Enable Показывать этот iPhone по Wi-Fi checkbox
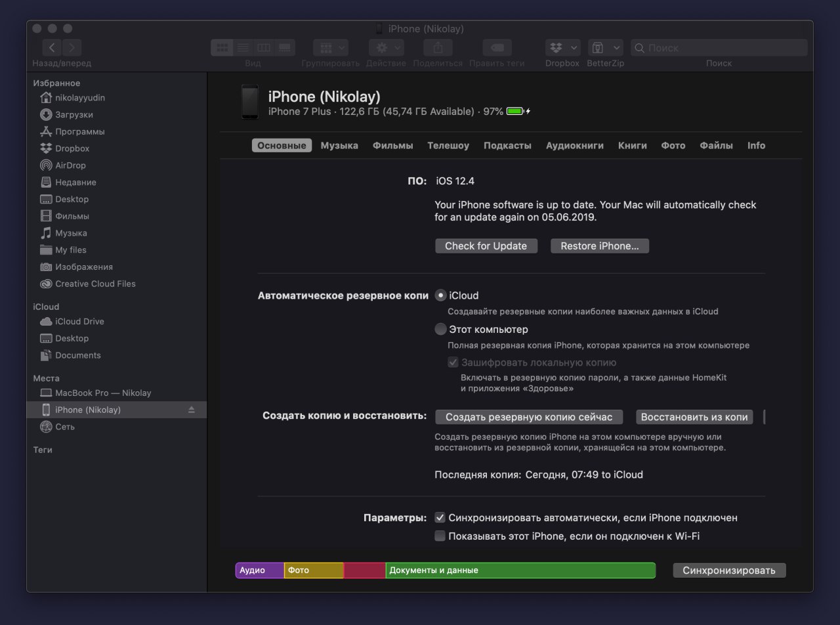The height and width of the screenshot is (625, 840). (x=440, y=536)
